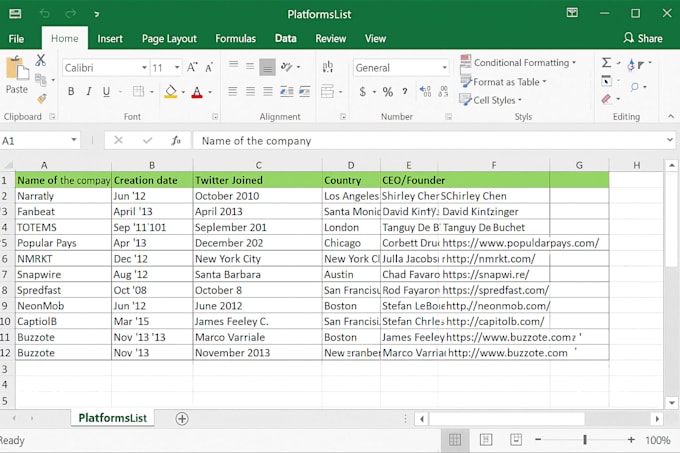This screenshot has width=680, height=453.
Task: Click the Cut scissors icon
Action: [40, 60]
